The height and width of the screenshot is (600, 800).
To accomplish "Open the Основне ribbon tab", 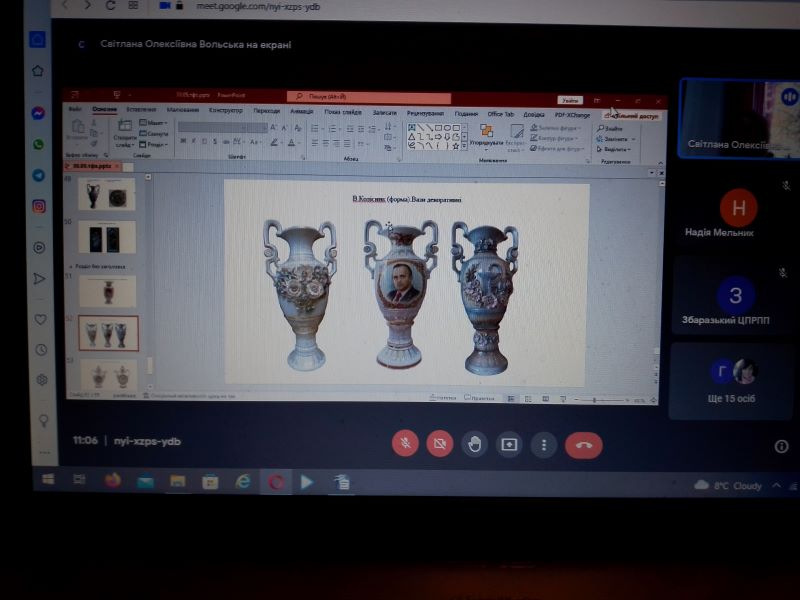I will [x=104, y=109].
